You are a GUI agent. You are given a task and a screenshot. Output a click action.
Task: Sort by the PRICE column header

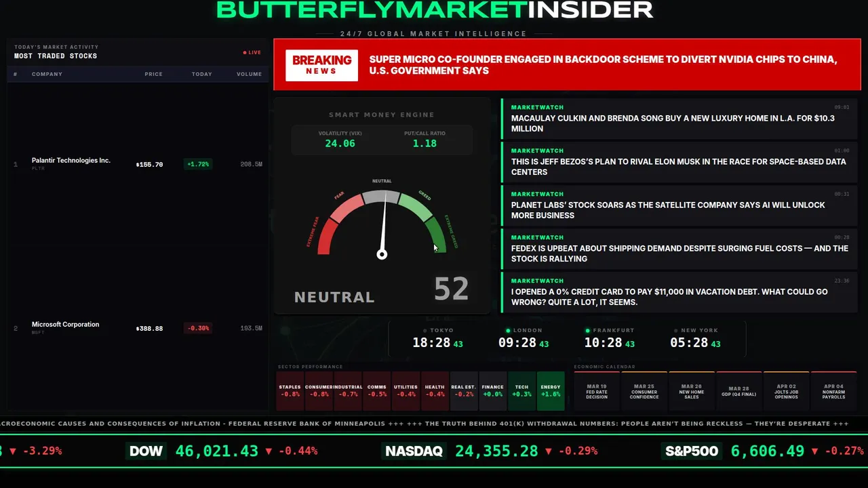pos(153,74)
